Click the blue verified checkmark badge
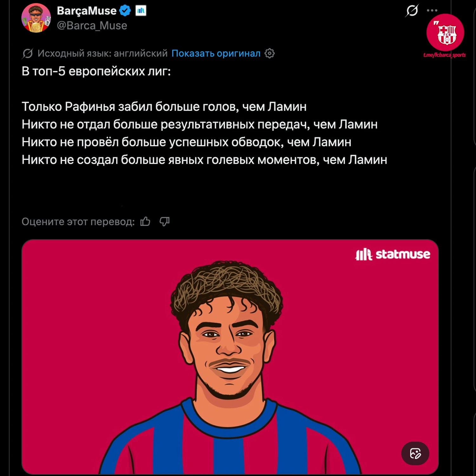The width and height of the screenshot is (476, 476). click(x=125, y=11)
